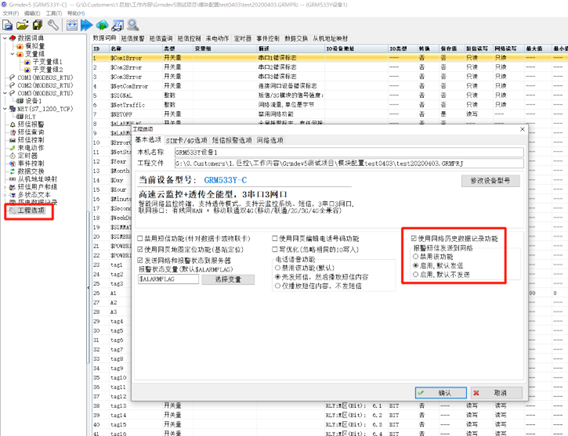Expand the 短信用户和组 tree node
This screenshot has width=568, height=436.
point(5,187)
